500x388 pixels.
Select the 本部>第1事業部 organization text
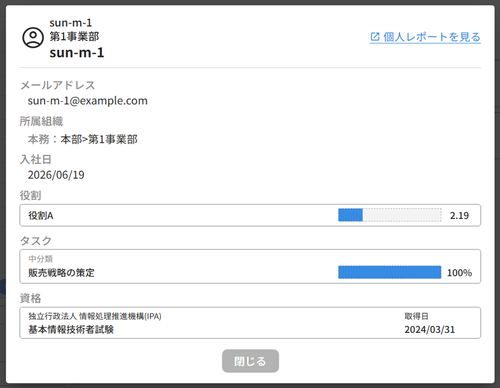click(99, 139)
